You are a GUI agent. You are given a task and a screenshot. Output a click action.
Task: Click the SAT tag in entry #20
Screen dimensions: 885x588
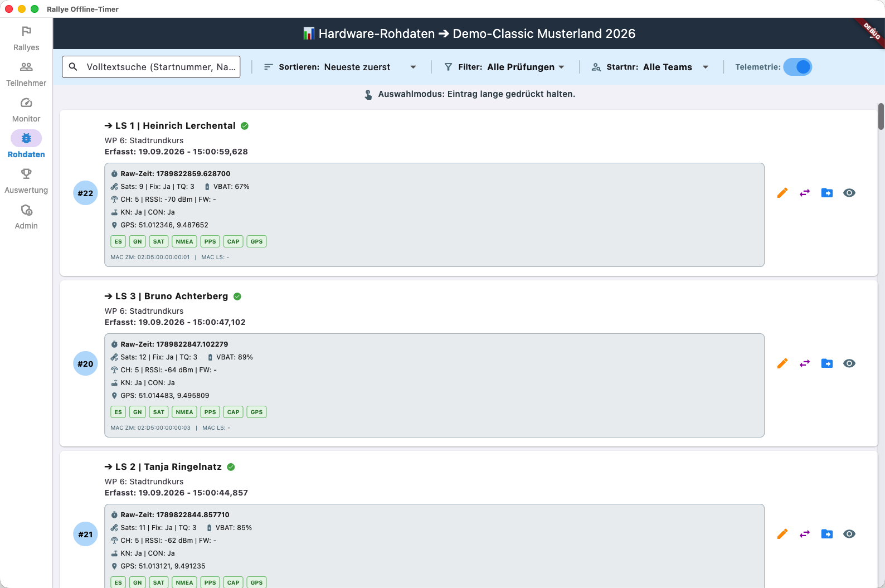159,412
